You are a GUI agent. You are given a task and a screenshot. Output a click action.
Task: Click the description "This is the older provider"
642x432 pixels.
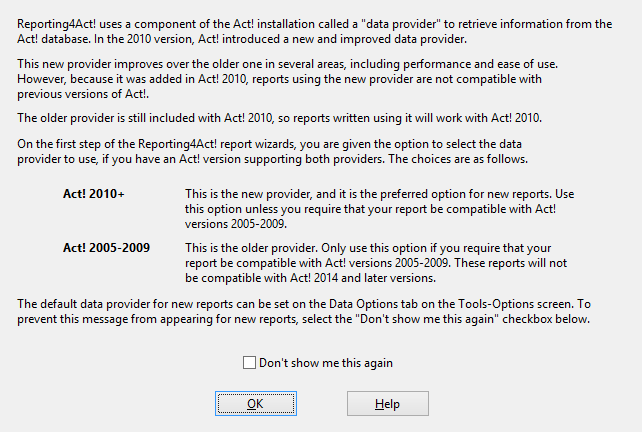click(376, 263)
